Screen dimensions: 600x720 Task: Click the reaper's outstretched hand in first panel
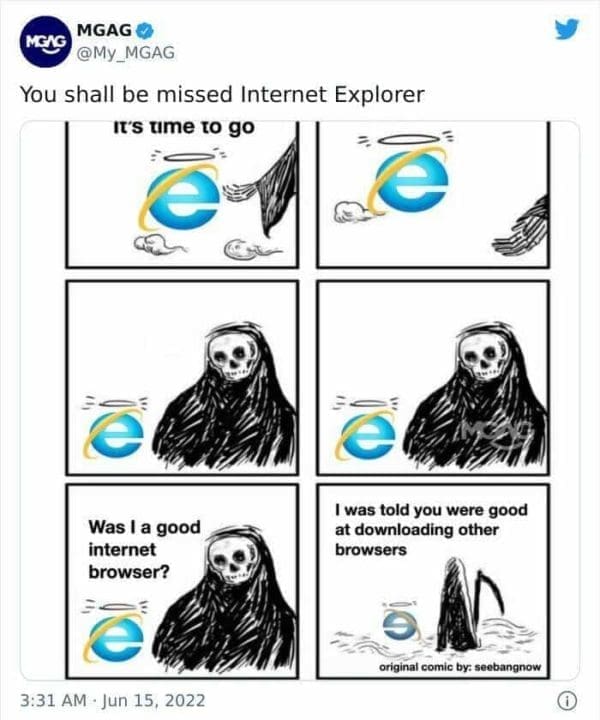click(241, 191)
